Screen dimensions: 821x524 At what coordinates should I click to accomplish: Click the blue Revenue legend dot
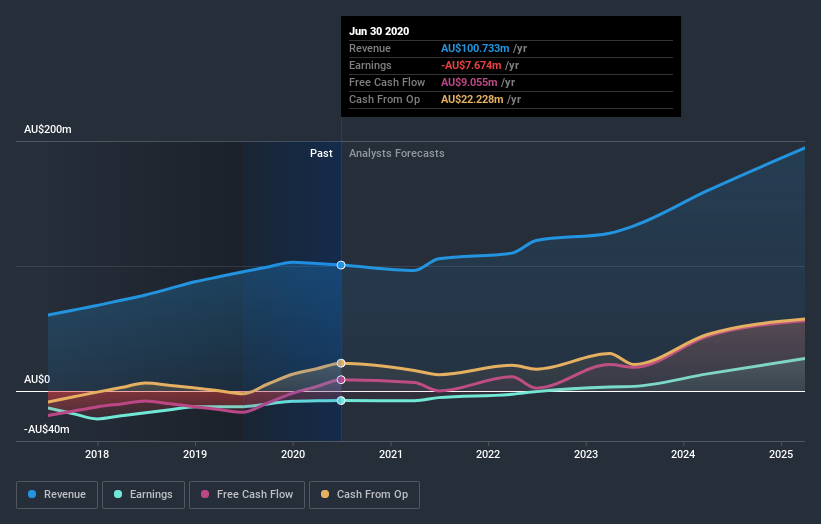32,494
